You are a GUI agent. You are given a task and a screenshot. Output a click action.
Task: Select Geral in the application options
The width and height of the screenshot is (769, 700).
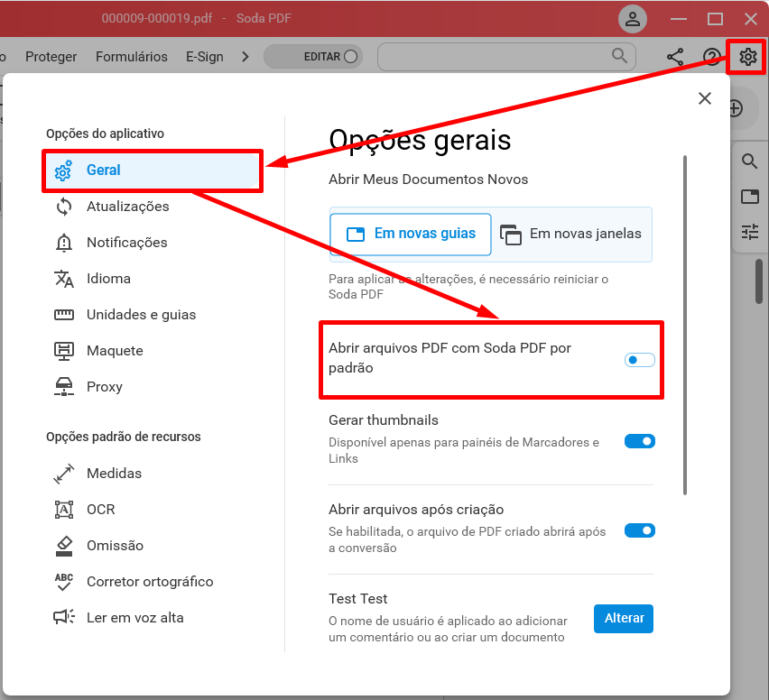pyautogui.click(x=153, y=170)
